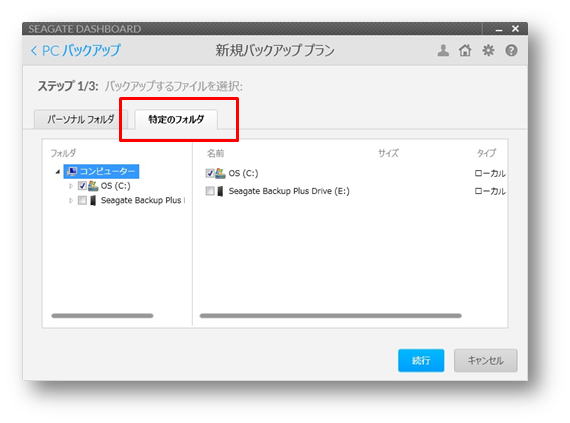Go to the Home icon
Screen dimensions: 570x423
[465, 50]
